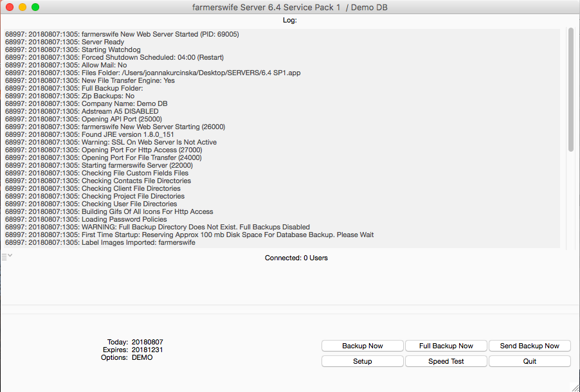This screenshot has height=392, width=580.
Task: Select 'Found JRE version 1.8.0_151' line
Action: 89,134
